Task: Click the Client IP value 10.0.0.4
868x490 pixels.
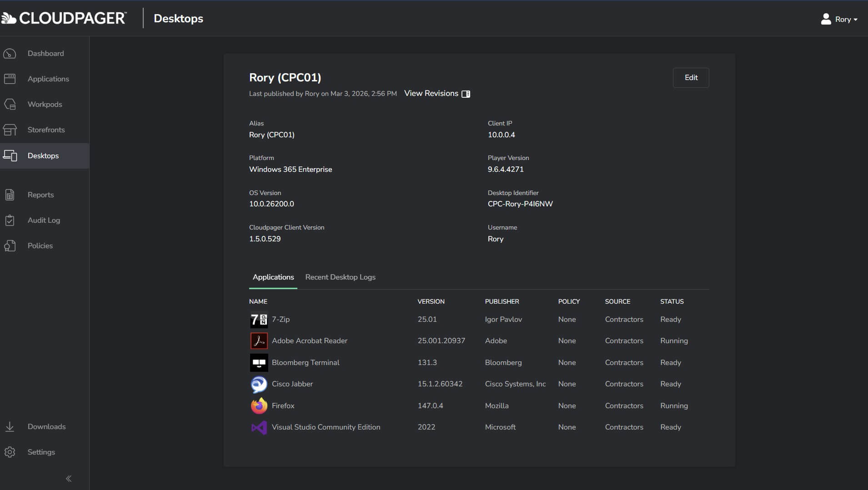Action: [x=501, y=135]
